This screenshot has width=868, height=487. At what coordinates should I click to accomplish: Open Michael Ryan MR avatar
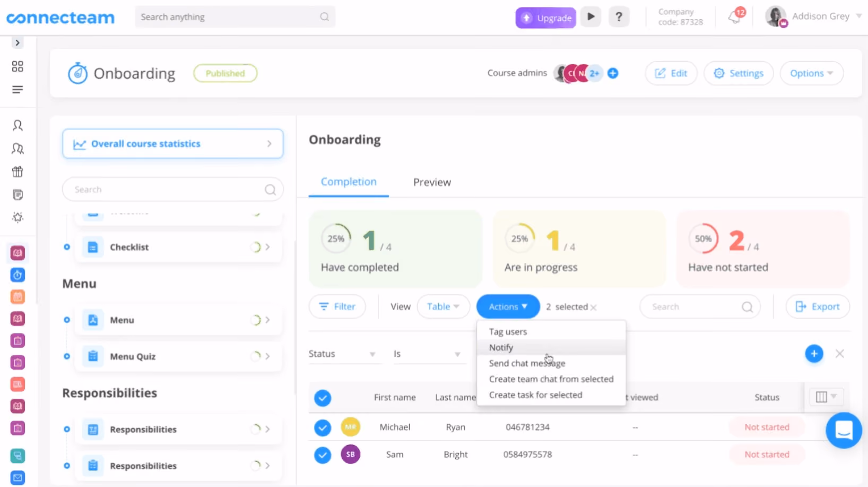350,426
